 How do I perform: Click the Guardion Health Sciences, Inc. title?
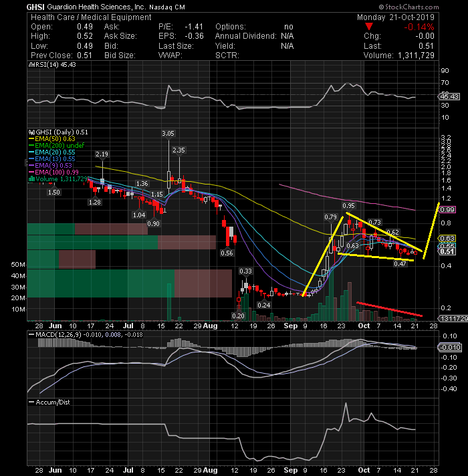[97, 7]
